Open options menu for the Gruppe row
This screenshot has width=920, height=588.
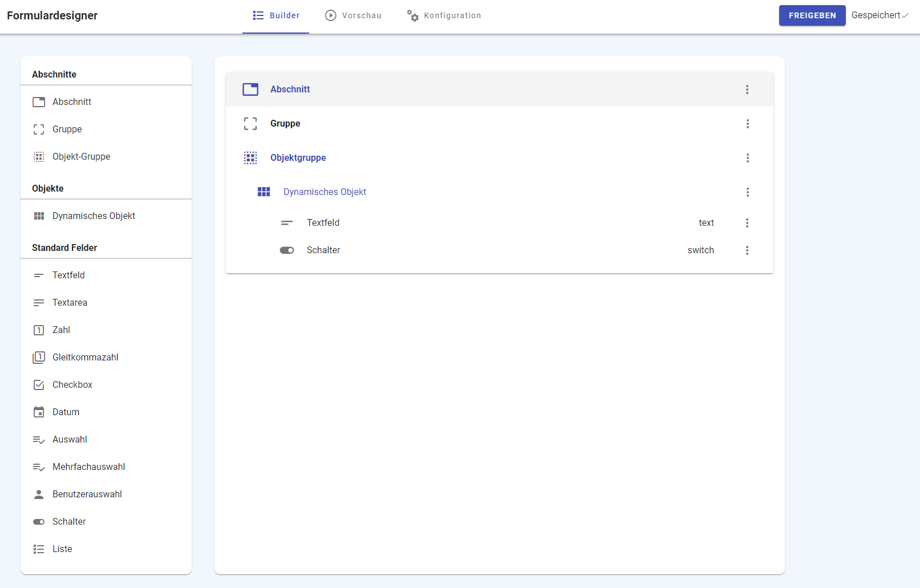pos(748,124)
